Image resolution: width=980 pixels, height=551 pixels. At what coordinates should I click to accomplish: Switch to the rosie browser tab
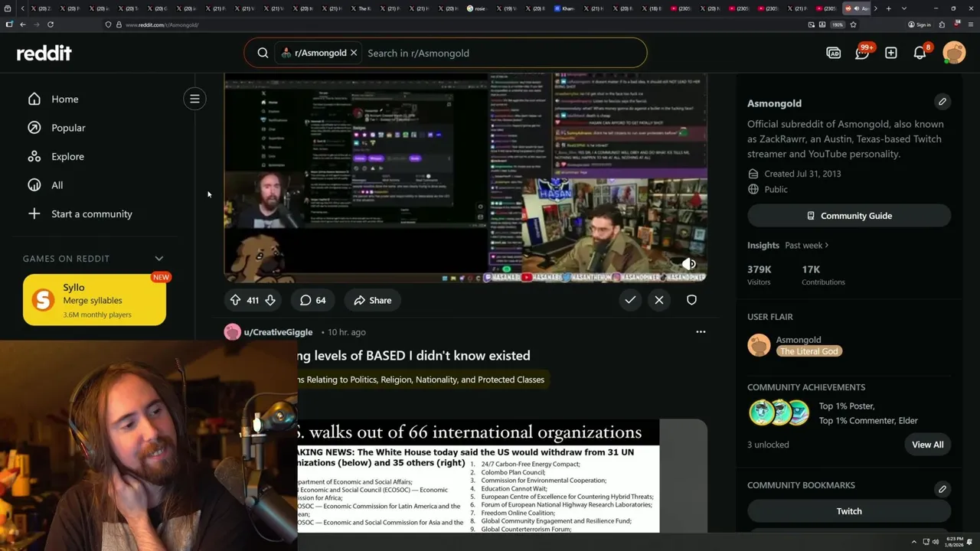(x=479, y=8)
